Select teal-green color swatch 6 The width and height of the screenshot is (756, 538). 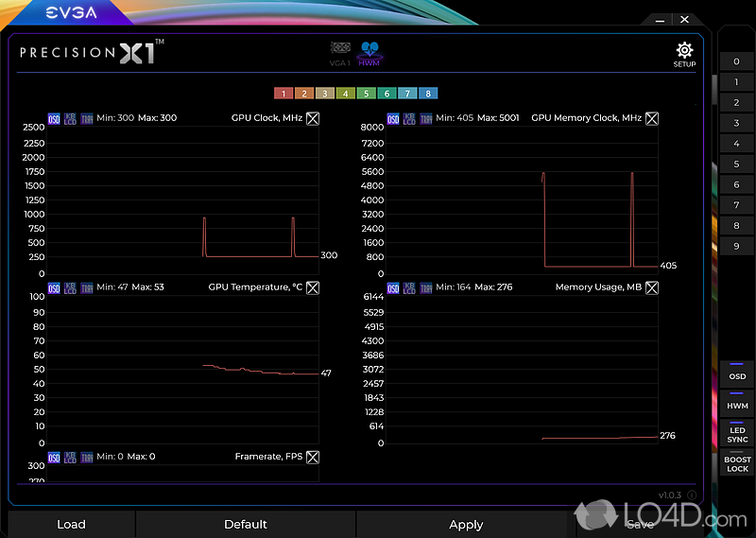tap(387, 93)
